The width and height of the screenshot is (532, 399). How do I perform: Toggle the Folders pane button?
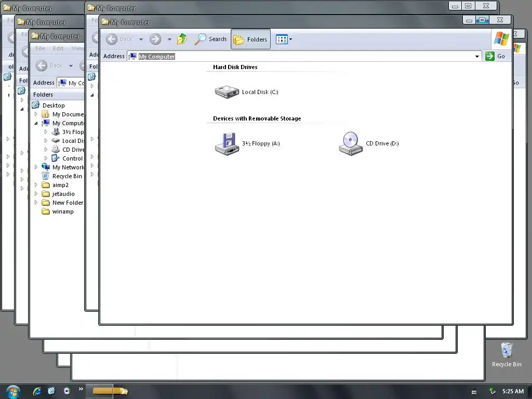click(x=250, y=39)
